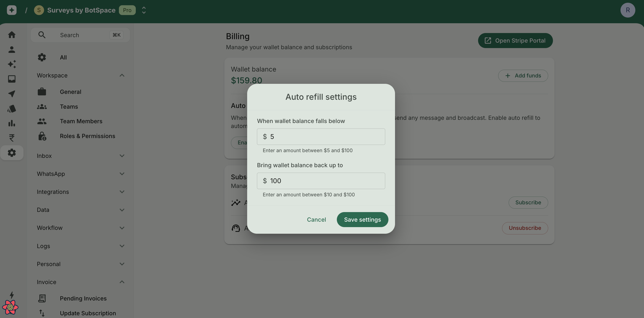Open broadcast paper-plane icon in sidebar
644x318 pixels.
coord(11,94)
